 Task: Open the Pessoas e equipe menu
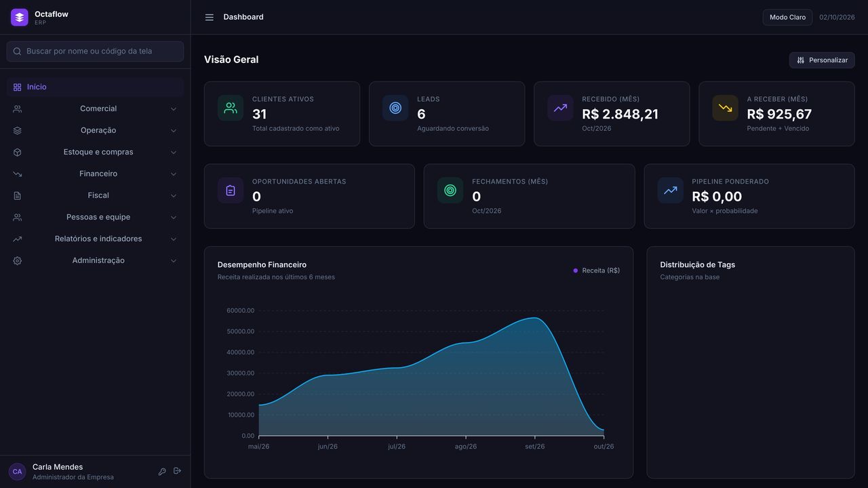95,218
